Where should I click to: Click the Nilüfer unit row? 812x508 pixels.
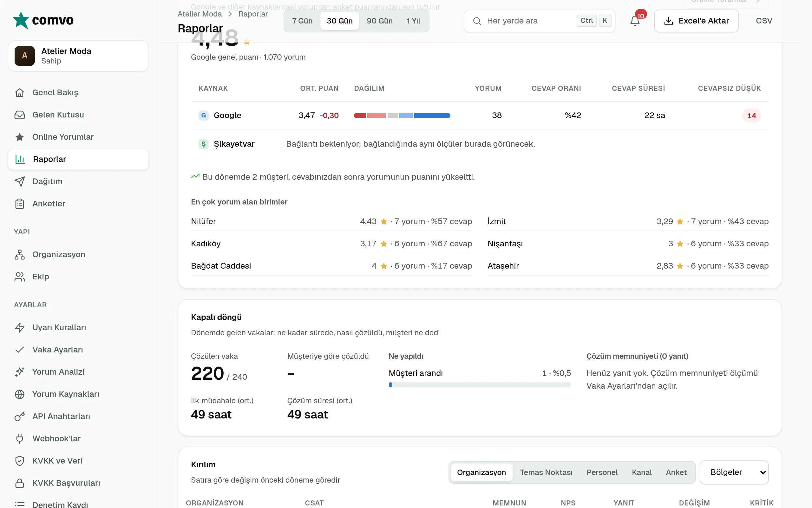pos(331,221)
